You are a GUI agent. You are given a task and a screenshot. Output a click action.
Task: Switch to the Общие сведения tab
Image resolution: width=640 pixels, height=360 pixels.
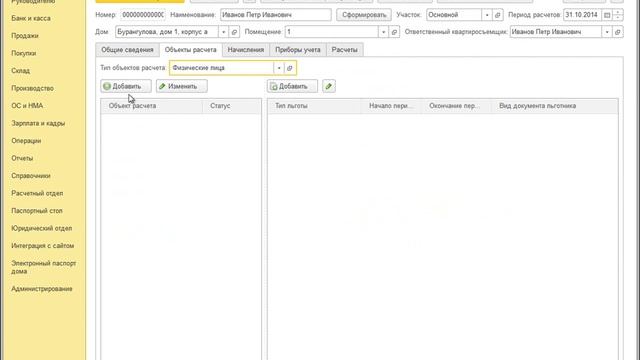(127, 50)
